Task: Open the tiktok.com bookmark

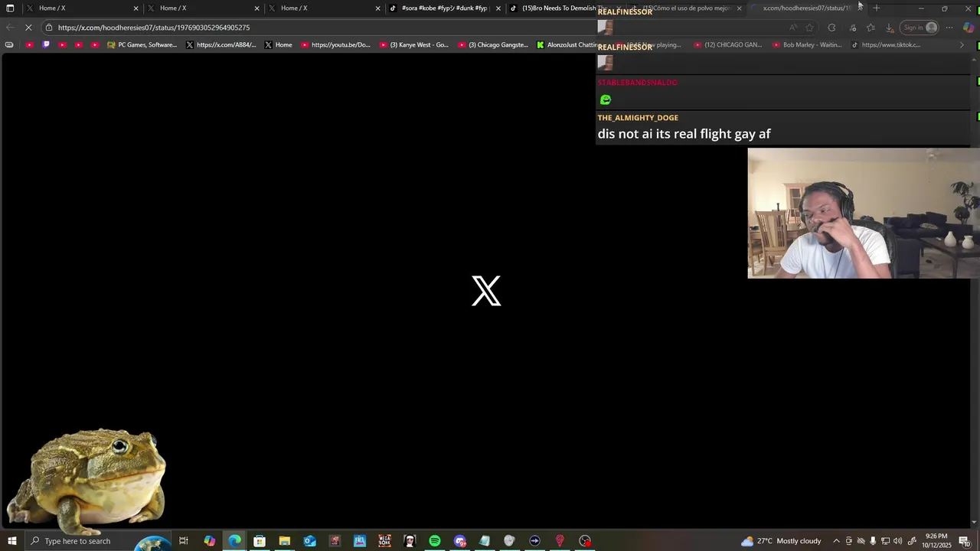Action: 886,44
